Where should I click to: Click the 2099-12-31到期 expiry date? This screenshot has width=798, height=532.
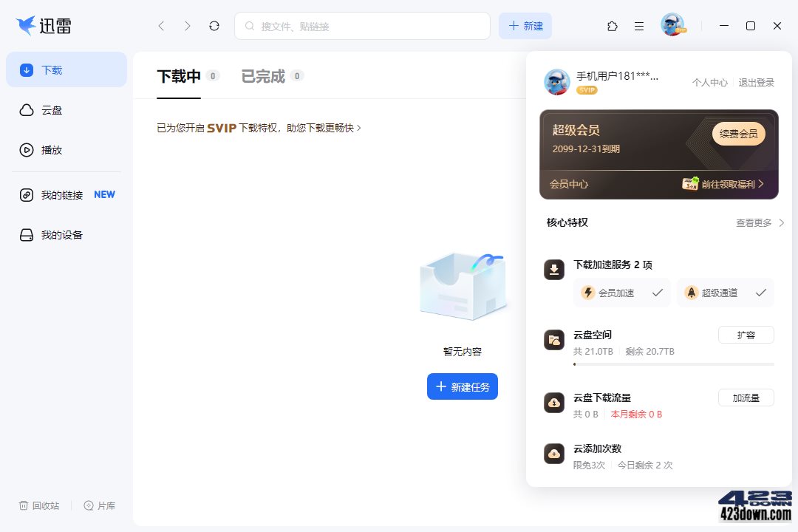pos(586,149)
